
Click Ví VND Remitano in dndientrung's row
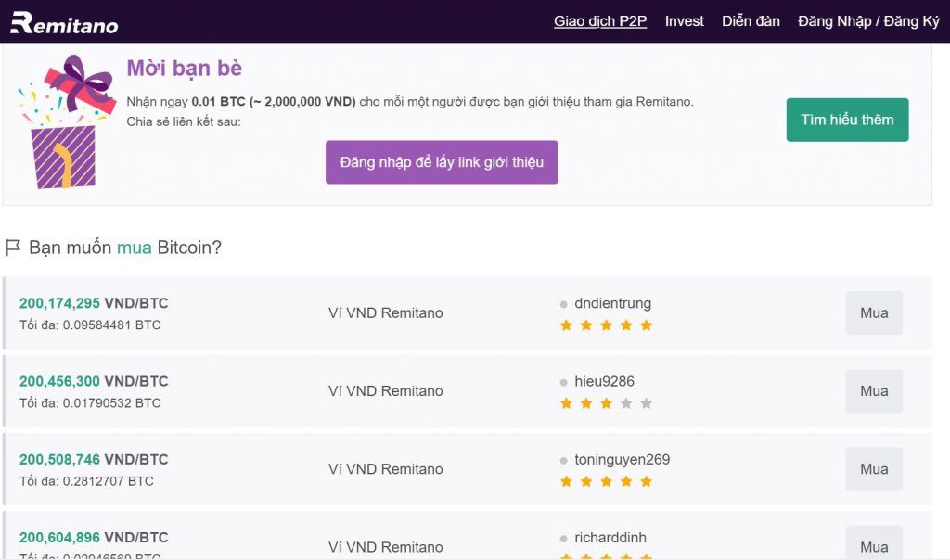click(x=385, y=313)
